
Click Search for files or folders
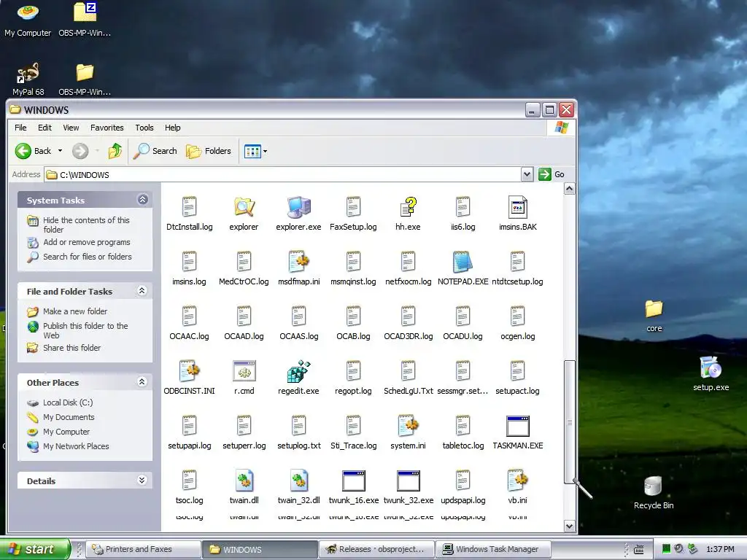coord(88,257)
